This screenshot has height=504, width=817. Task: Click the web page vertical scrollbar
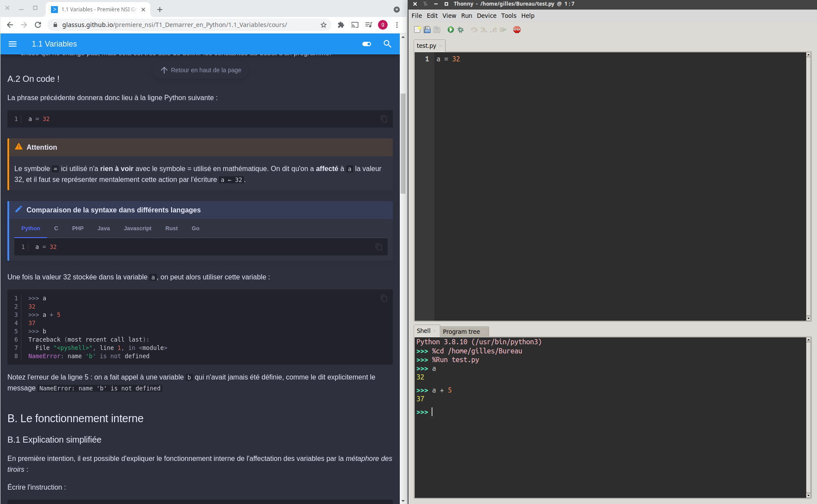click(403, 144)
